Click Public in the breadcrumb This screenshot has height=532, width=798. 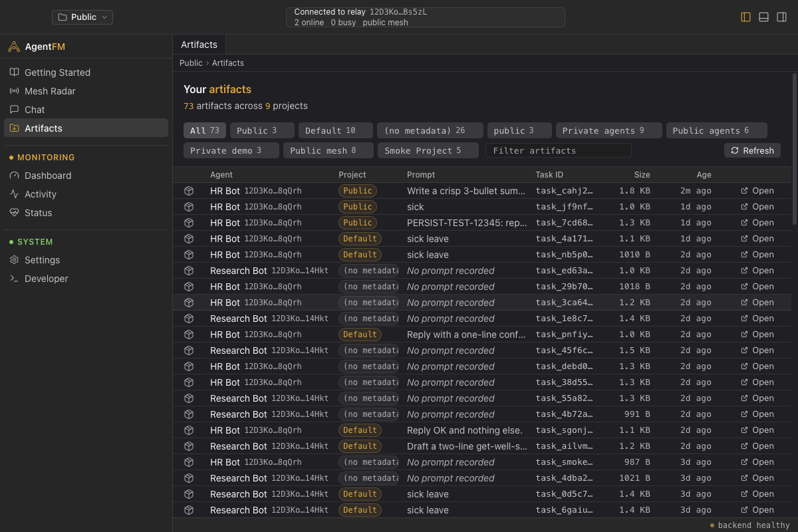(x=191, y=63)
